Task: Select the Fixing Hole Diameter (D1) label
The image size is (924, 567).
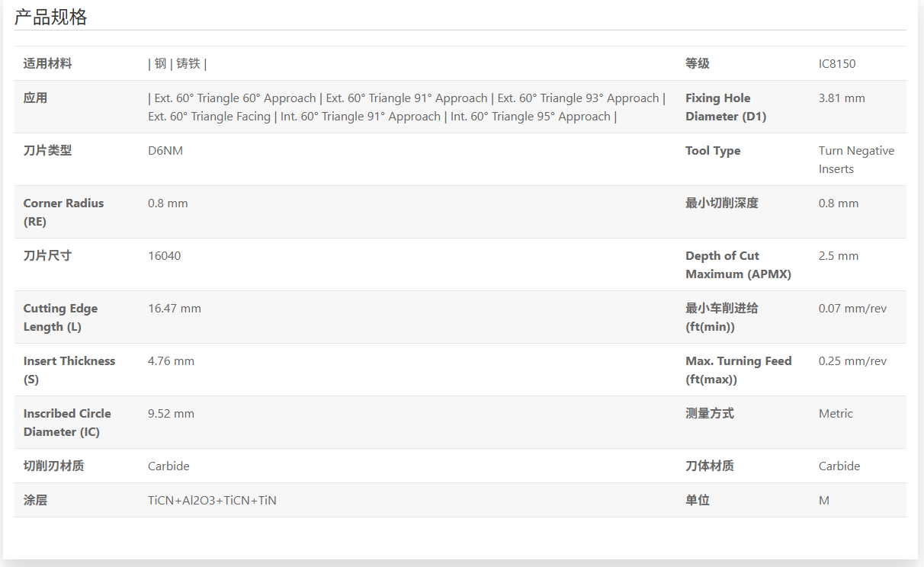Action: (725, 107)
